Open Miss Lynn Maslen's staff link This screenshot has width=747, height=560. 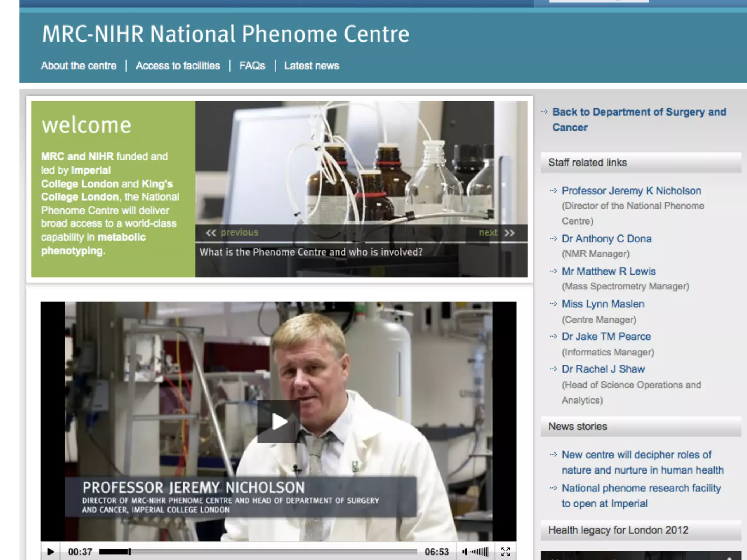[x=603, y=304]
